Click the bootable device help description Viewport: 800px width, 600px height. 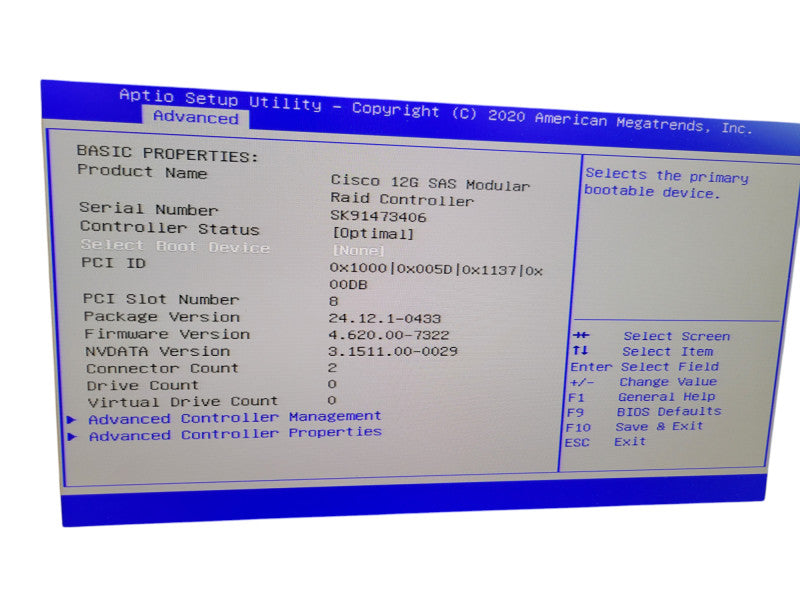pos(666,183)
